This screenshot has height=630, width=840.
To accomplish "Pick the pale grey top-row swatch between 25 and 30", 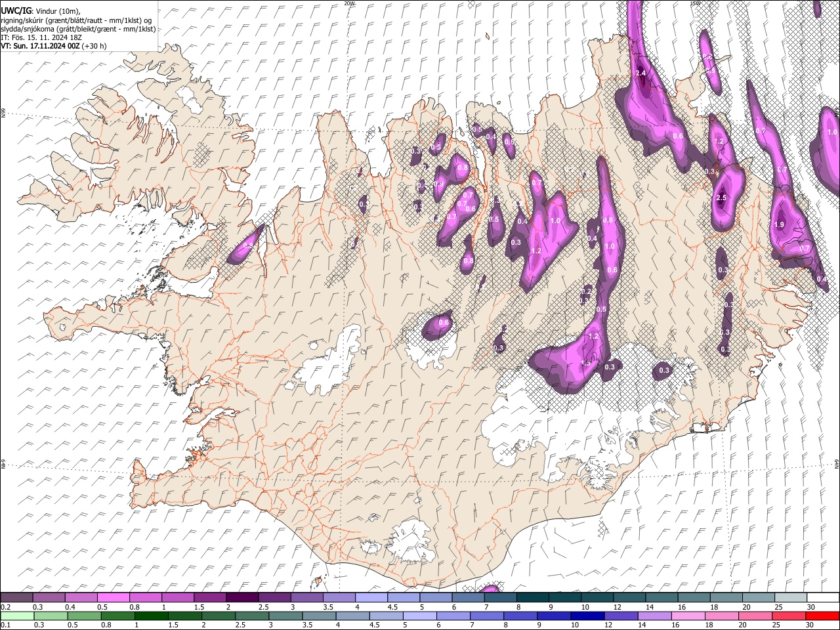I will (x=791, y=597).
